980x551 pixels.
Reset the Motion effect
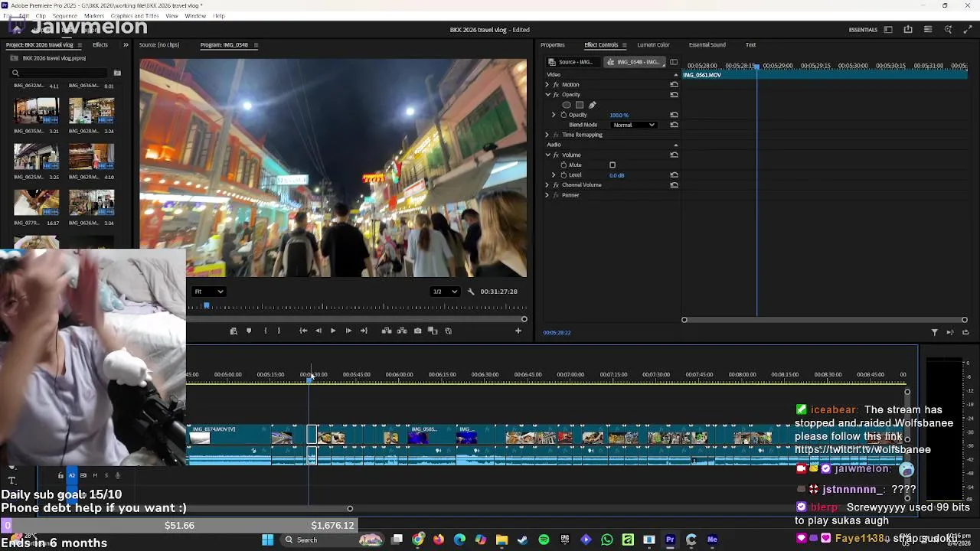pos(674,84)
